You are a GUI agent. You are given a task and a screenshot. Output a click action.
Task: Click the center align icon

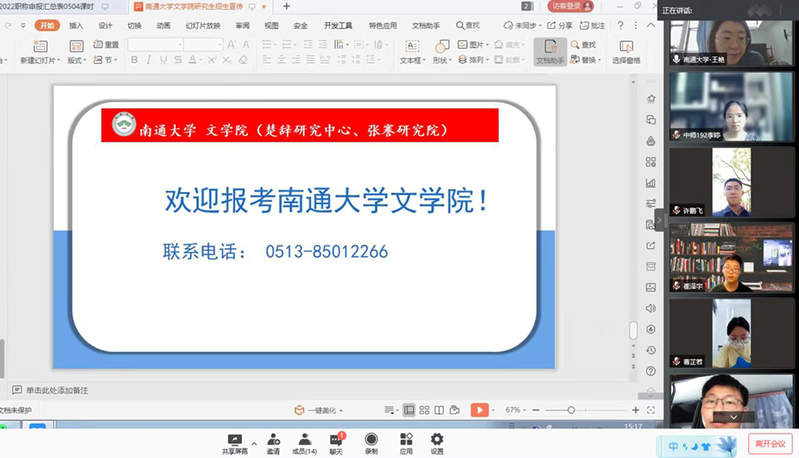[x=281, y=60]
